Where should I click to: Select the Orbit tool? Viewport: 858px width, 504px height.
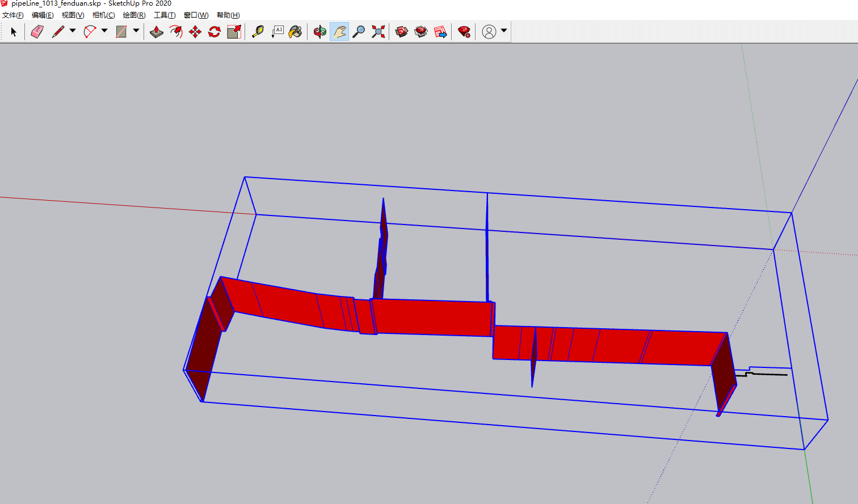coord(320,32)
